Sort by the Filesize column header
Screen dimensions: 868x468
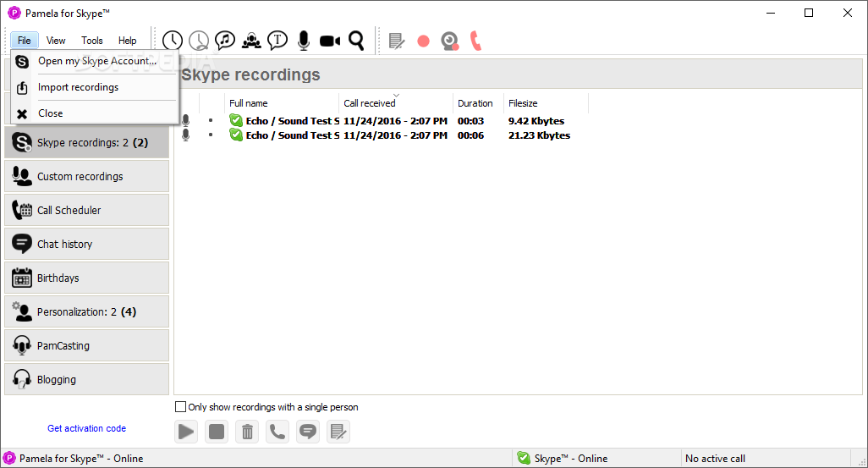(546, 103)
